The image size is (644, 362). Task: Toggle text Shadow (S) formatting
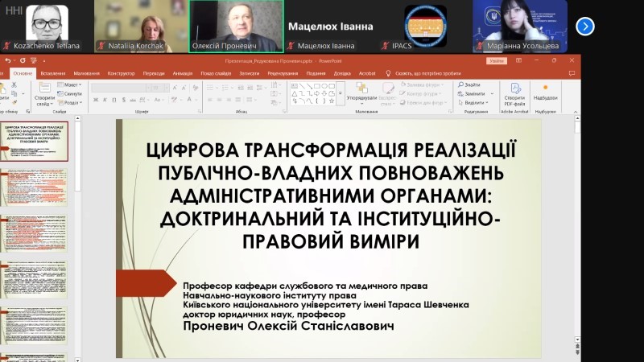124,100
